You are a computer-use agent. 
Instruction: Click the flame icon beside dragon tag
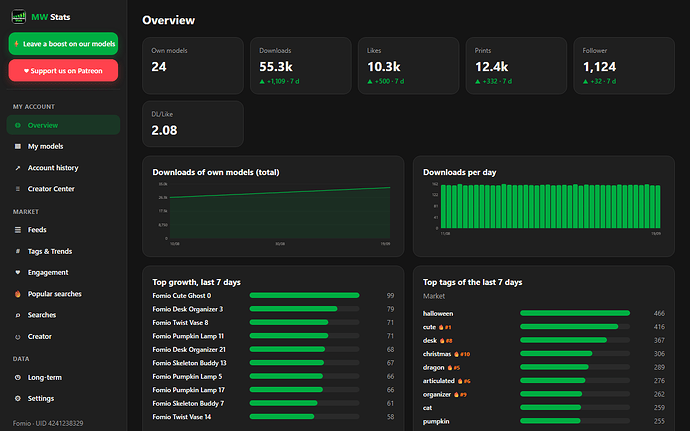pyautogui.click(x=450, y=368)
